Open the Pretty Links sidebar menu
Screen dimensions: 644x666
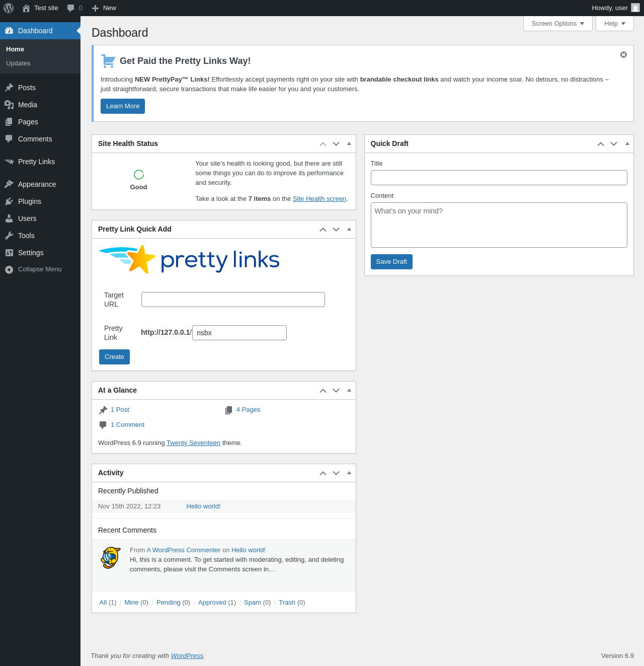(36, 162)
